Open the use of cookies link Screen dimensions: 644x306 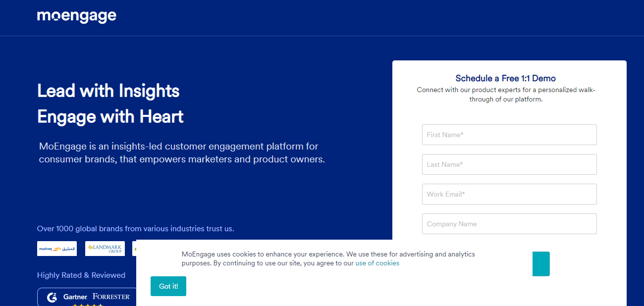(377, 263)
